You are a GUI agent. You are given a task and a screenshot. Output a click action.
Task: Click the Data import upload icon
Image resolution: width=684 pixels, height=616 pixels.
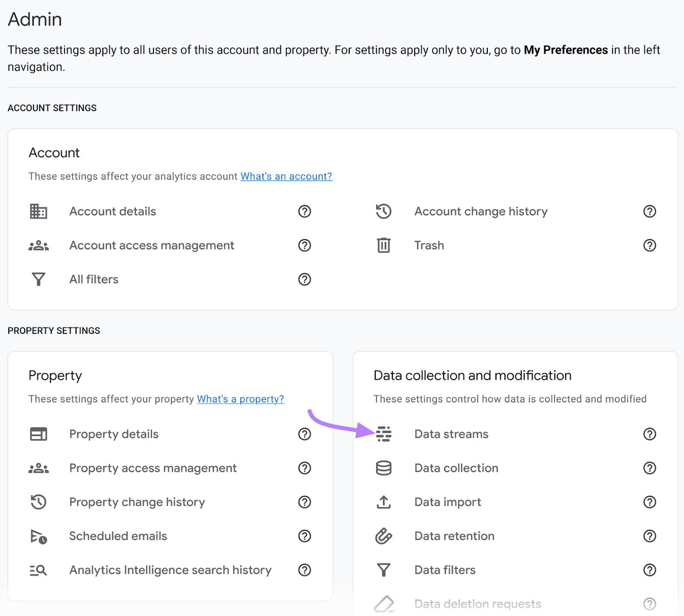pyautogui.click(x=384, y=502)
